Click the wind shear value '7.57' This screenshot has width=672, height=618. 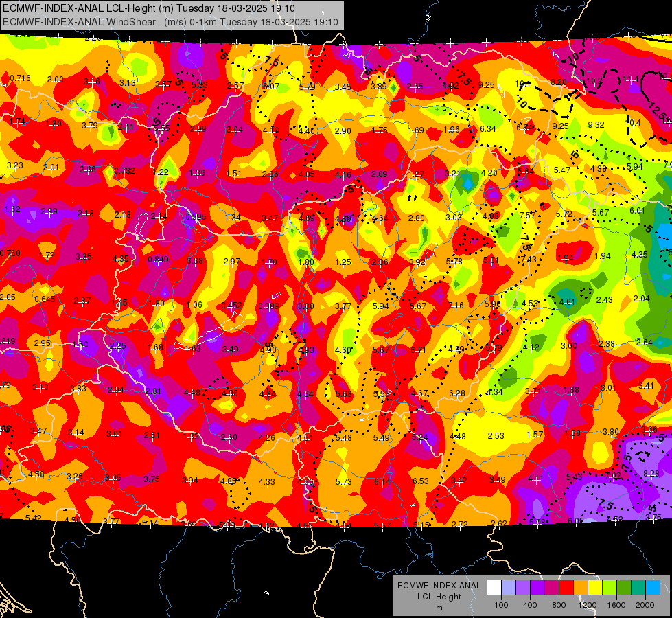[528, 216]
